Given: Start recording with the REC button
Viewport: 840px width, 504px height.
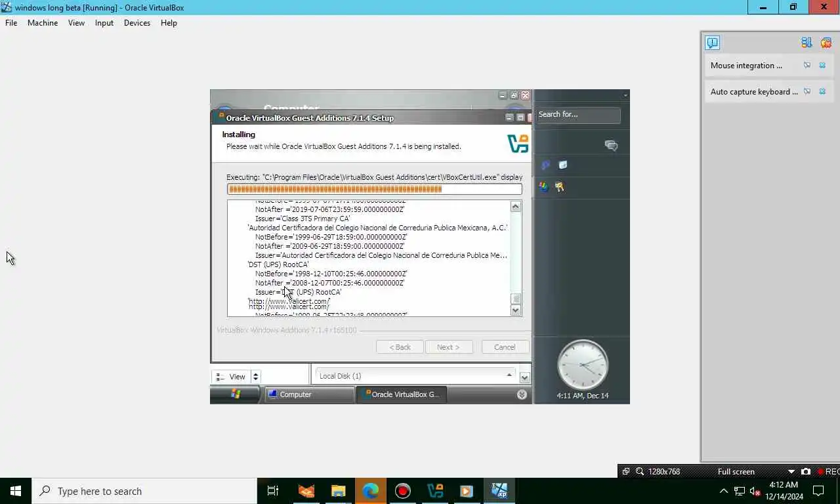Looking at the screenshot, I should click(x=828, y=471).
